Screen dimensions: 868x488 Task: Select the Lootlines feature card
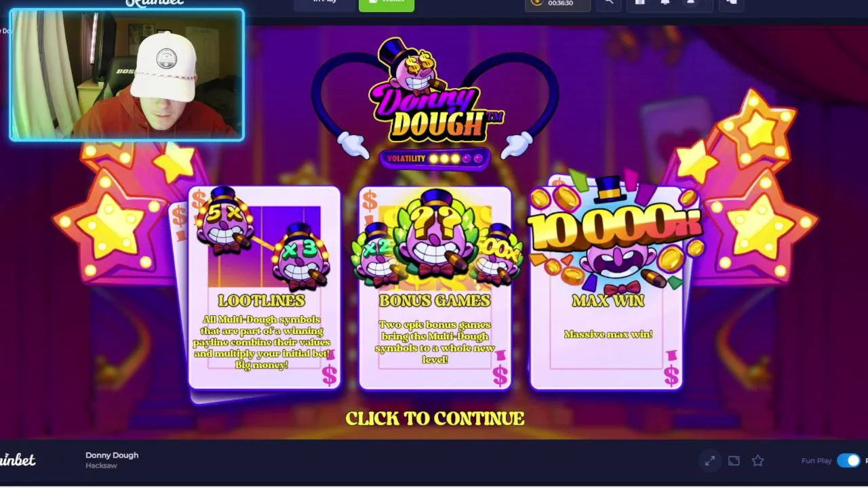(x=264, y=287)
